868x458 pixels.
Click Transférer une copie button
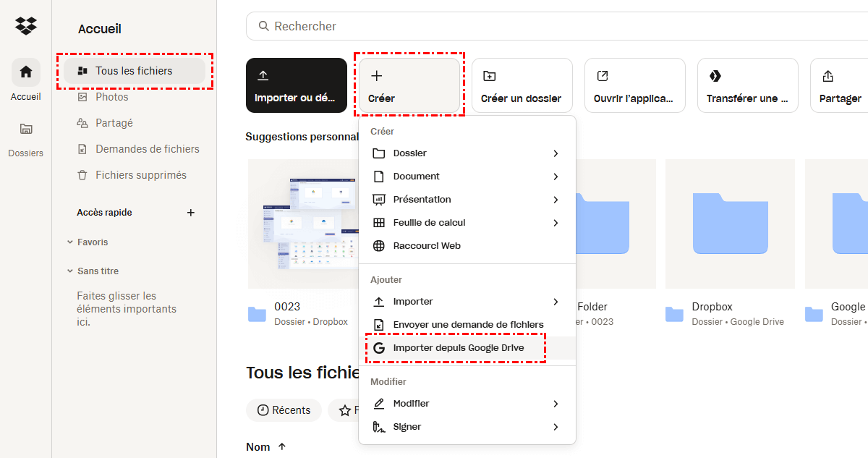point(747,85)
